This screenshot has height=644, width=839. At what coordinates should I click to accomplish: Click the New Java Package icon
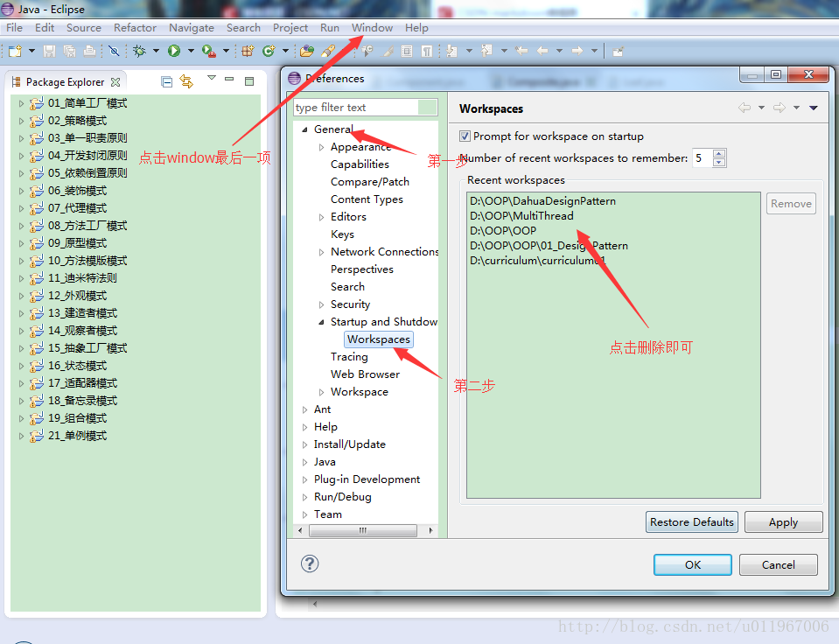[248, 51]
